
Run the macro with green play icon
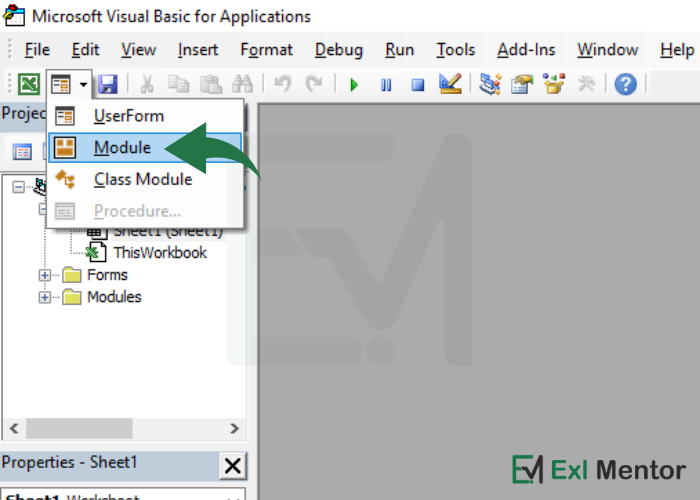354,84
